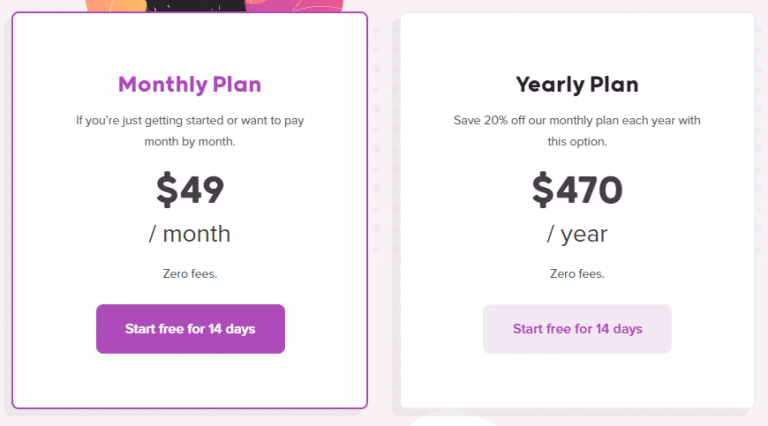Click the Yearly Plan trial button

coord(577,329)
